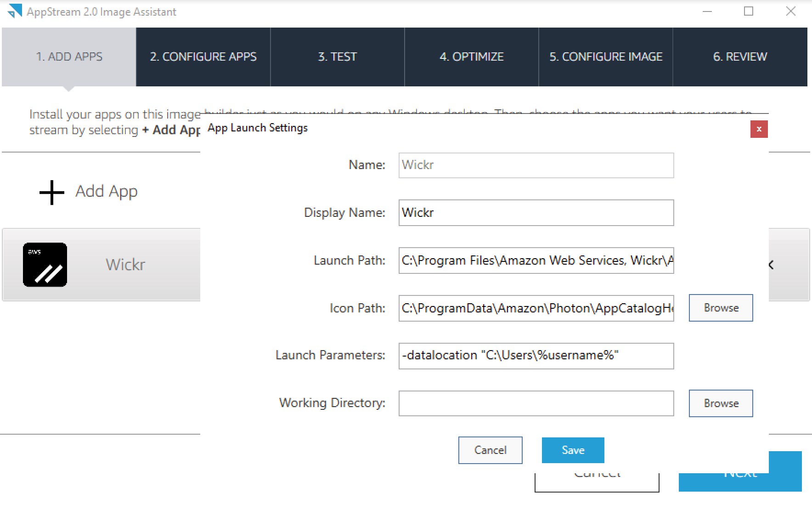Cancel the App Launch Settings dialog
812x510 pixels.
point(490,450)
